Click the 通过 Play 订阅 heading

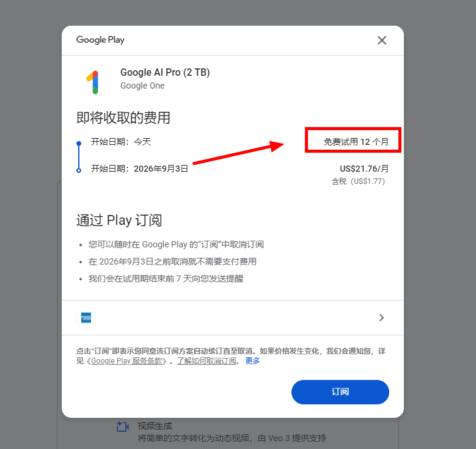[x=119, y=220]
